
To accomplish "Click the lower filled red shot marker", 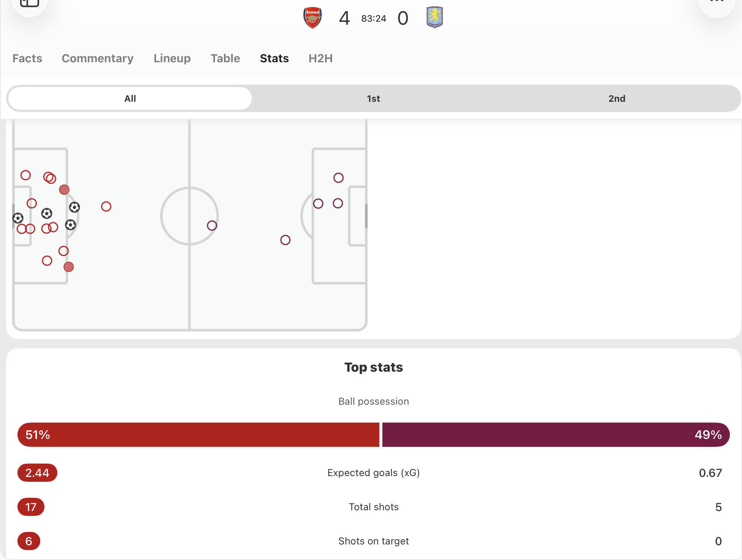I will coord(69,267).
